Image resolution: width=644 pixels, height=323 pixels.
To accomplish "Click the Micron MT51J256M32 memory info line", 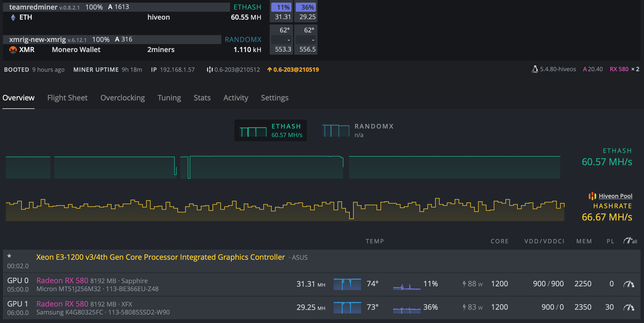I will point(98,289).
